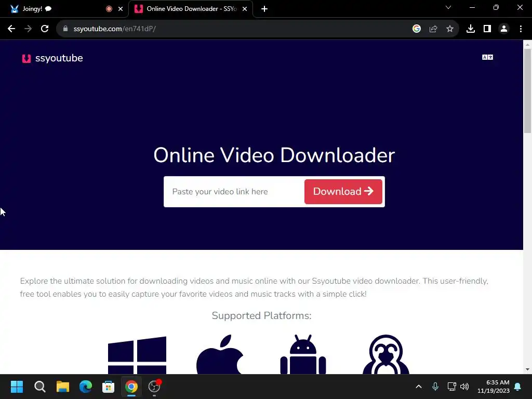Open the language translation selector icon
532x399 pixels.
click(487, 57)
